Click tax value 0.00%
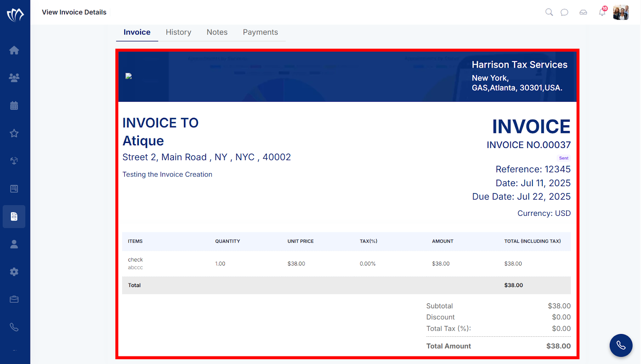 368,263
